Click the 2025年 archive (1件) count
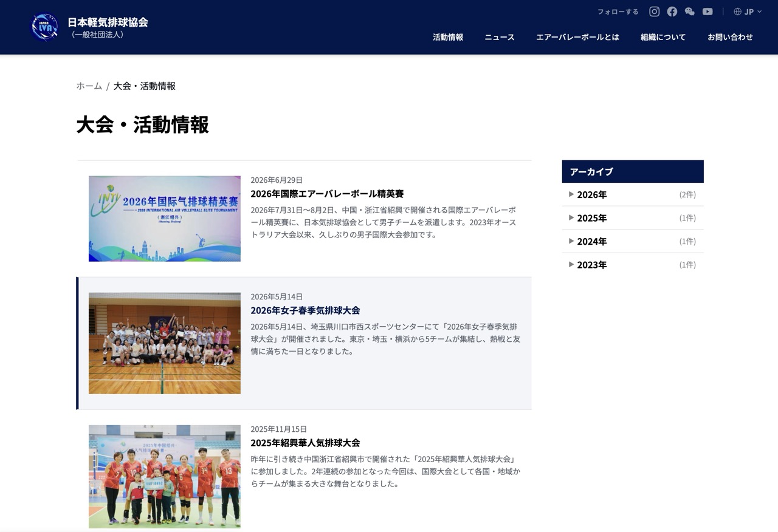778x532 pixels. [x=687, y=217]
